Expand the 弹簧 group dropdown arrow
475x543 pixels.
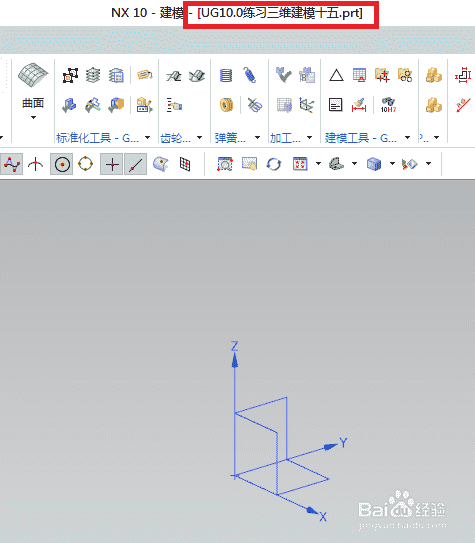click(x=258, y=137)
